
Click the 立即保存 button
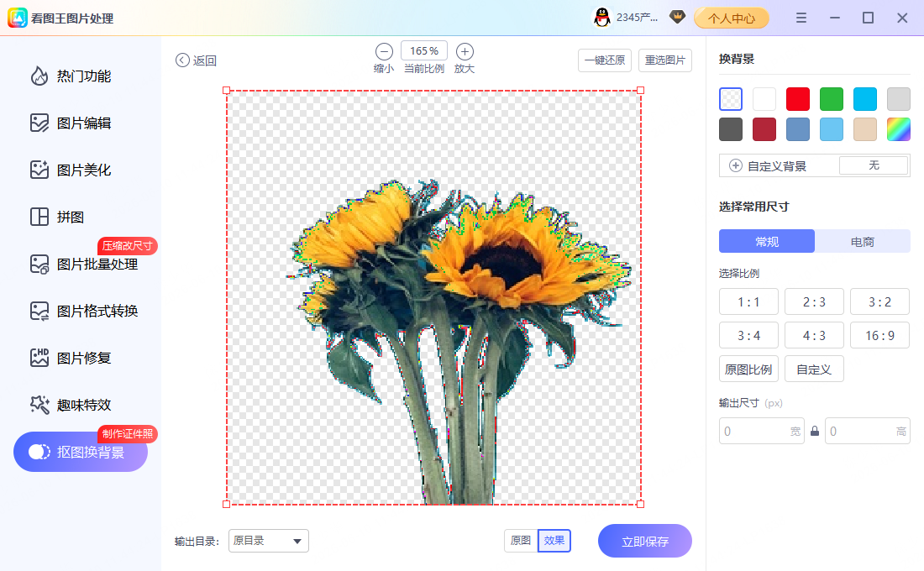(644, 541)
